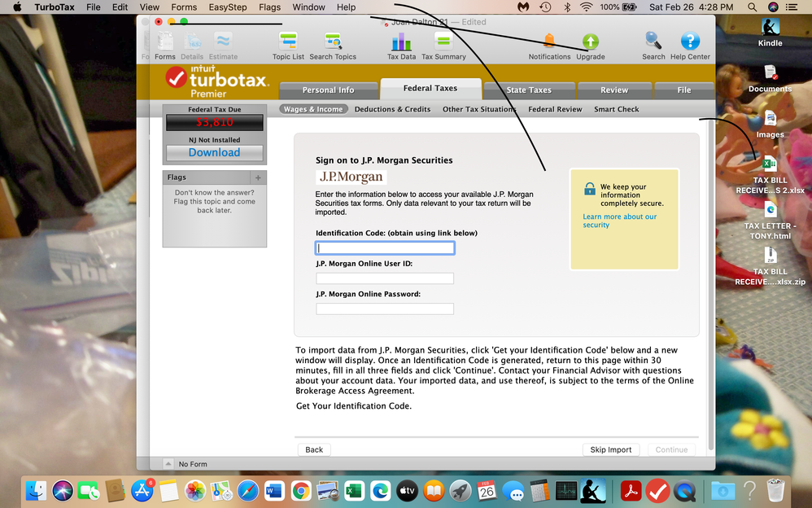Open Google Chrome in the Dock
Viewport: 812px width, 508px height.
pyautogui.click(x=300, y=490)
